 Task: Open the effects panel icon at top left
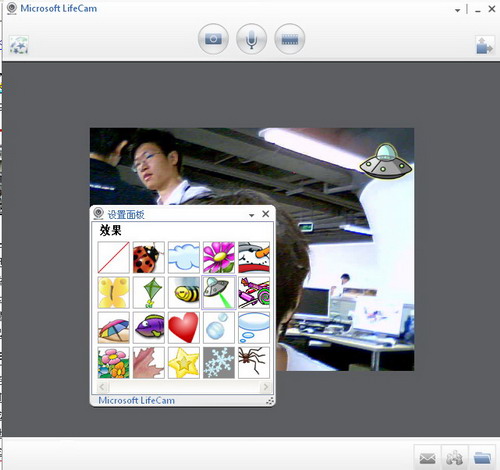click(x=19, y=45)
